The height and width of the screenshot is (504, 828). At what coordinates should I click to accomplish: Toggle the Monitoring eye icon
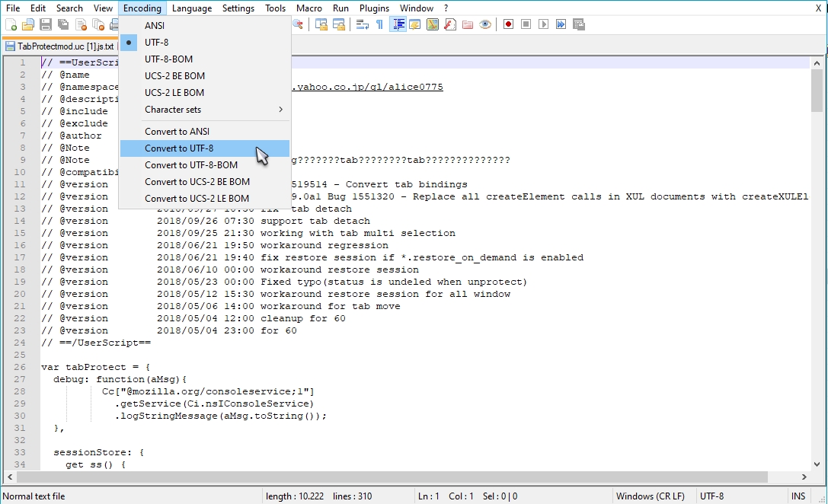point(484,25)
